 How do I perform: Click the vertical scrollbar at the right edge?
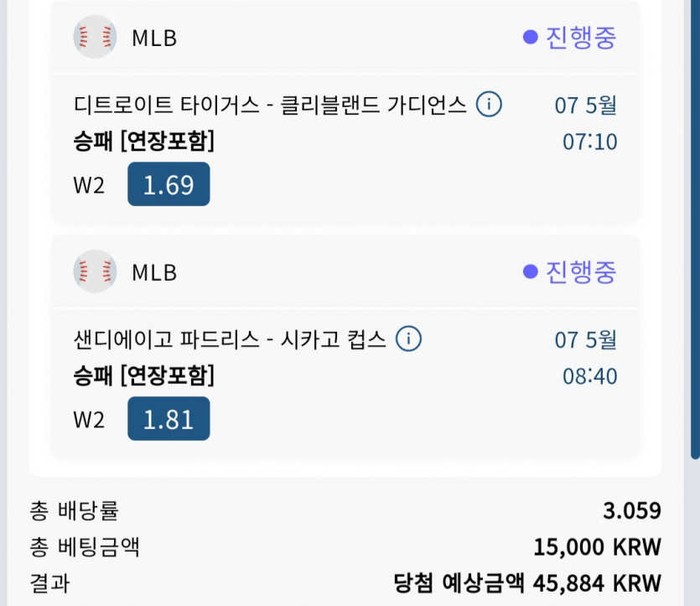[695, 230]
